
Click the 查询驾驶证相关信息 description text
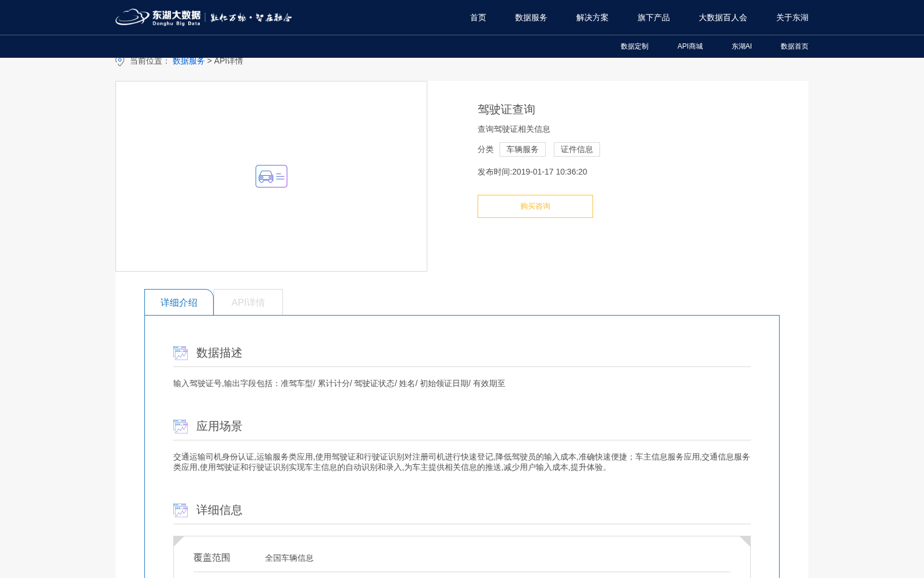coord(514,129)
